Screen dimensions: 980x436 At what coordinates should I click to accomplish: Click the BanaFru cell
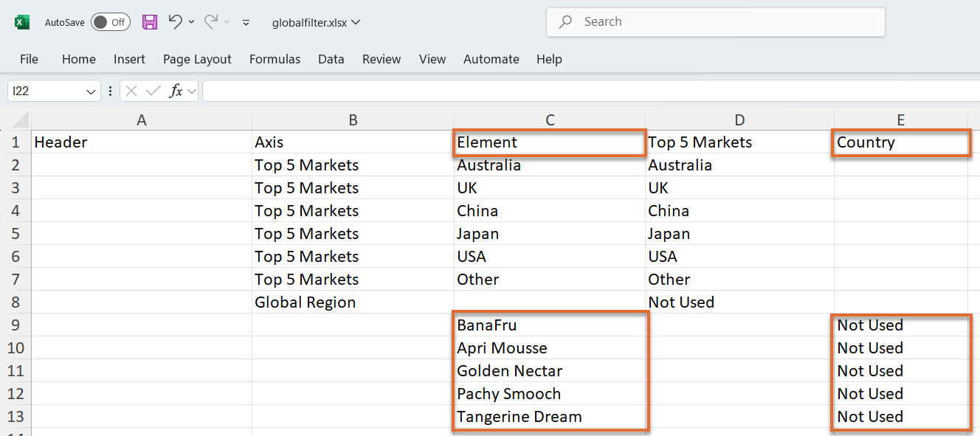tap(550, 325)
